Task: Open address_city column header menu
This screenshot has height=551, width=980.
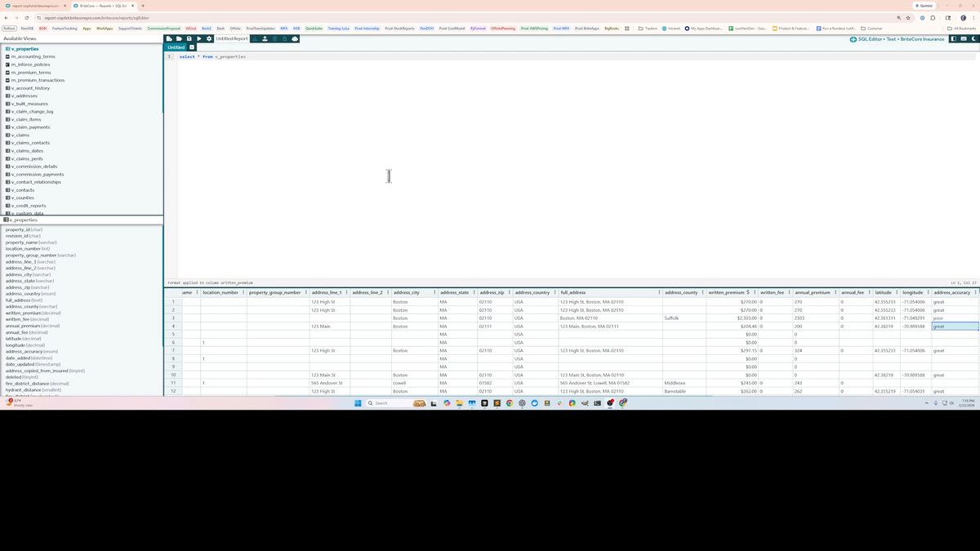Action: (x=433, y=292)
